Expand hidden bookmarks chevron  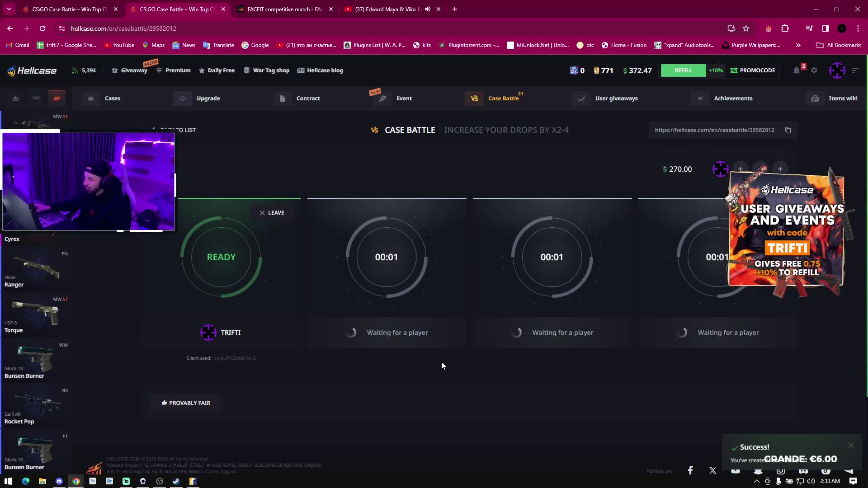coord(798,45)
